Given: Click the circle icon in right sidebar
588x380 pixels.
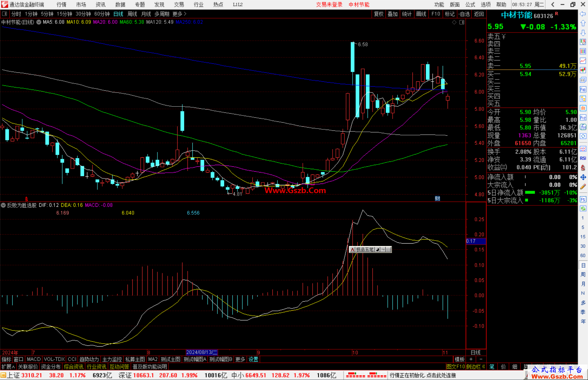Looking at the screenshot, I should 583,136.
